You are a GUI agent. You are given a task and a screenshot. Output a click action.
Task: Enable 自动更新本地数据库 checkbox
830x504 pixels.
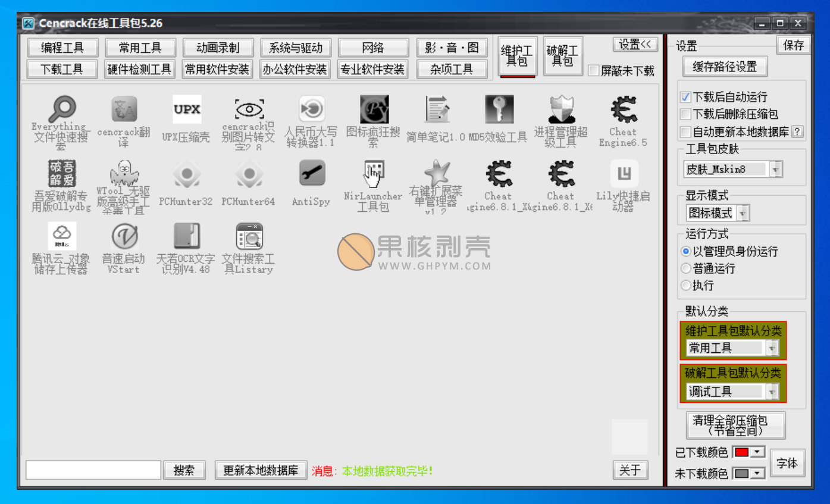point(685,132)
